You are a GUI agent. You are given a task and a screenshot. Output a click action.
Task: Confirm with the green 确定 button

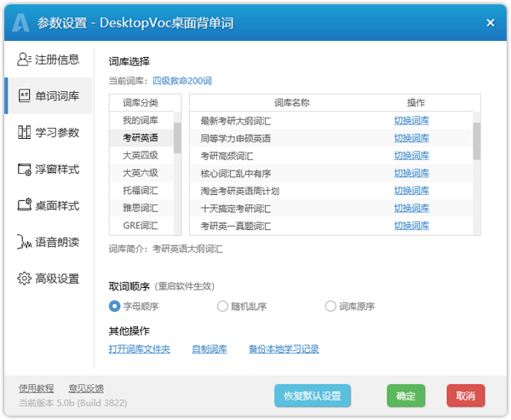click(x=405, y=396)
